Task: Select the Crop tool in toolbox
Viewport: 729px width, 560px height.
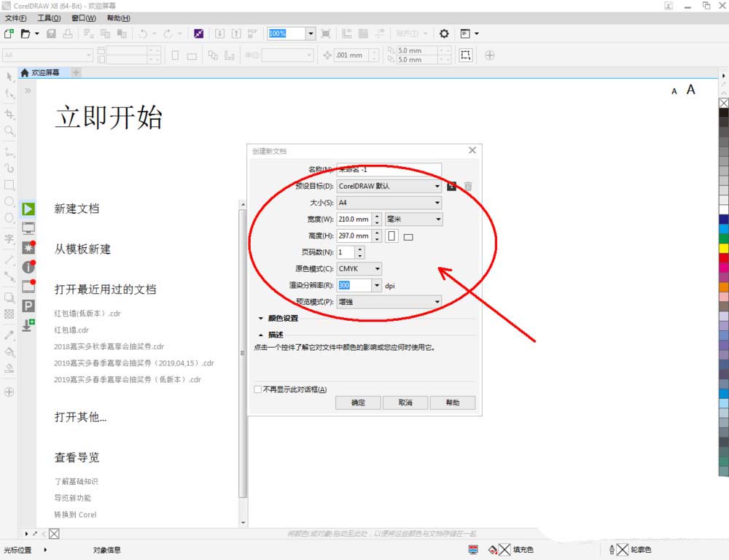Action: click(x=9, y=114)
